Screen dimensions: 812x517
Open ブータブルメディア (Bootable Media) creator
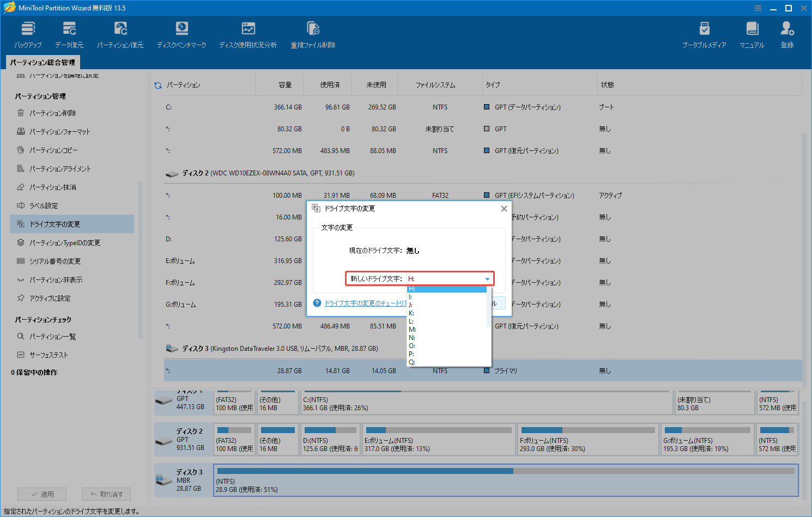705,34
